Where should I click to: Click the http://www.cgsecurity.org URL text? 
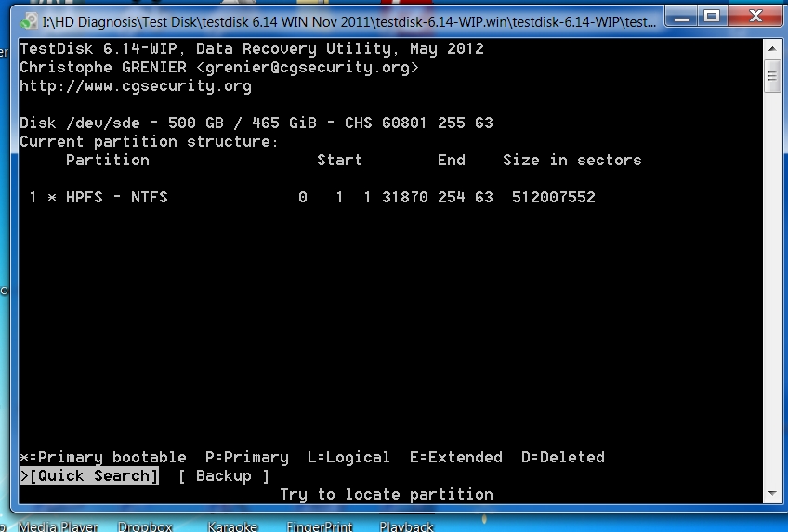click(136, 86)
